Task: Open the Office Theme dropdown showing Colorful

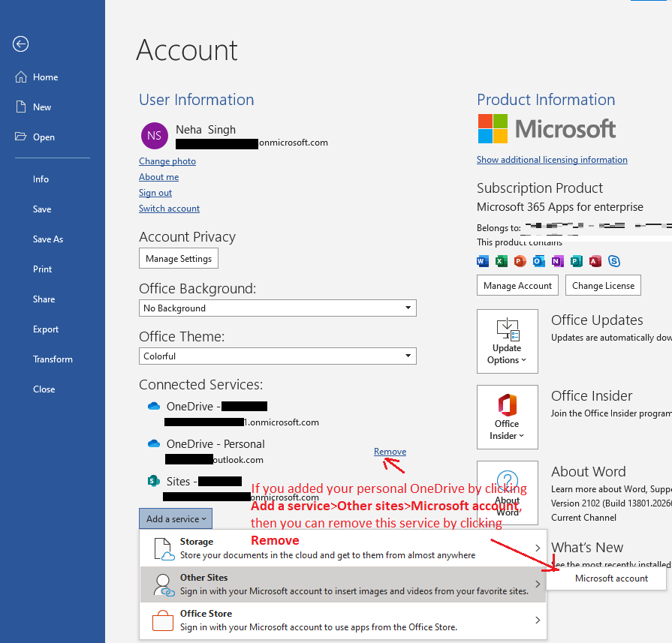Action: [x=278, y=356]
